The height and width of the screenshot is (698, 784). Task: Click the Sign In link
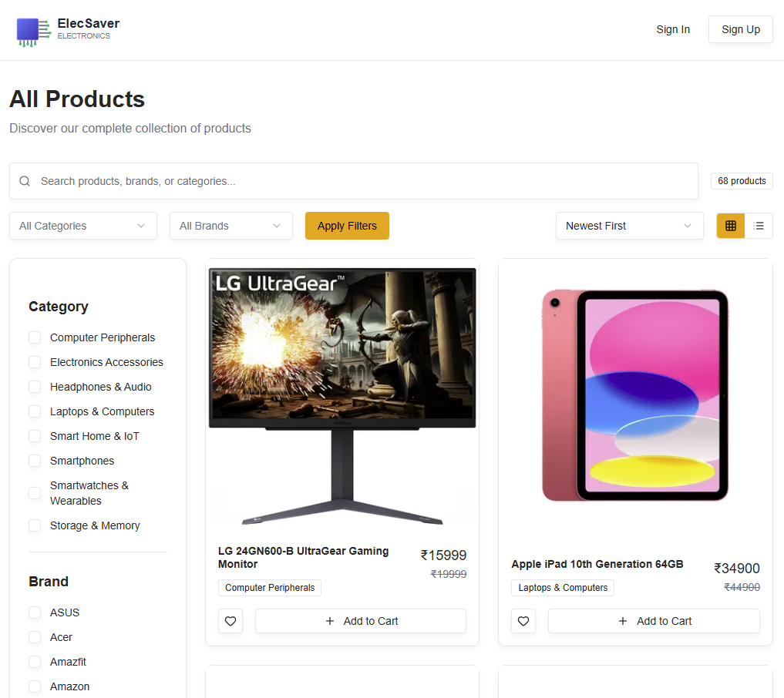tap(673, 29)
